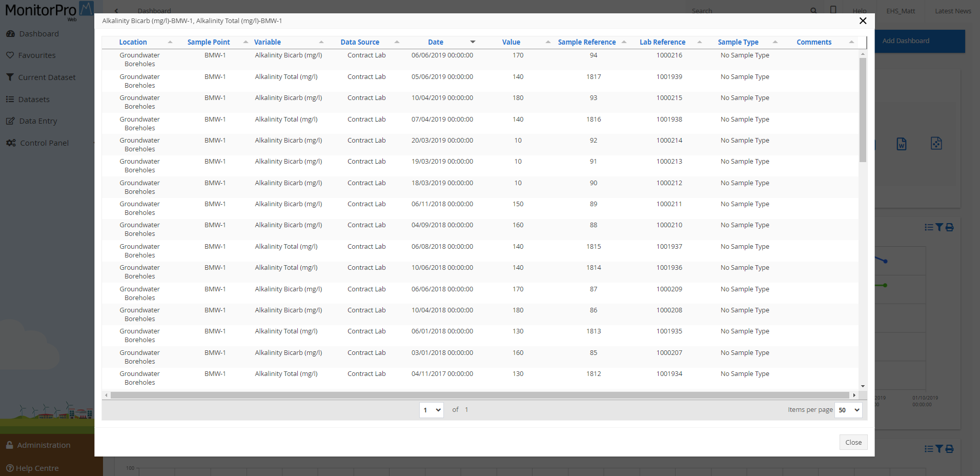Open the page number dropdown
Viewport: 980px width, 476px height.
point(432,410)
